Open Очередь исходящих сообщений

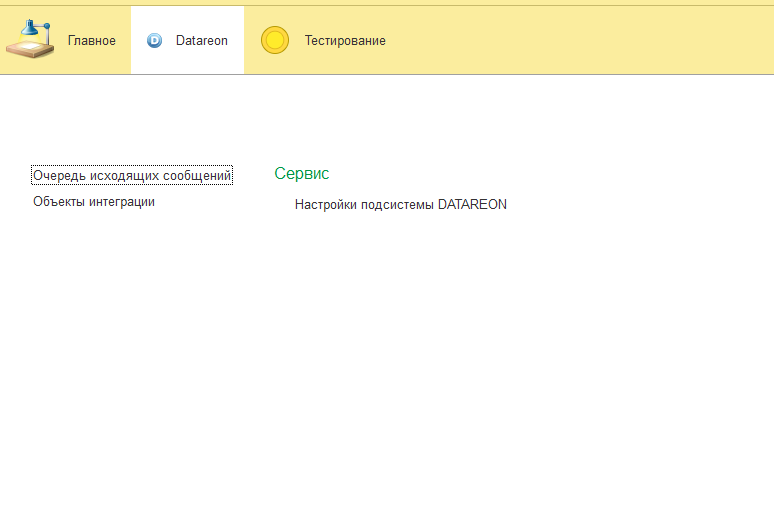(132, 176)
